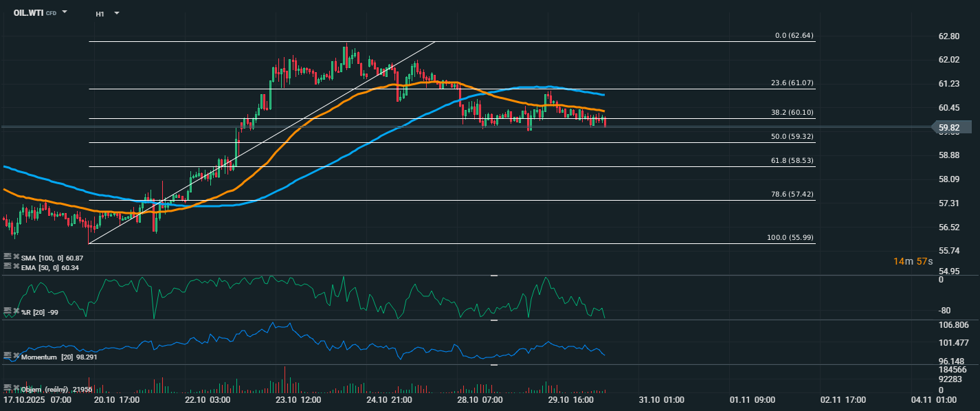Open settings for the %R indicator
The width and height of the screenshot is (980, 411).
[x=8, y=312]
